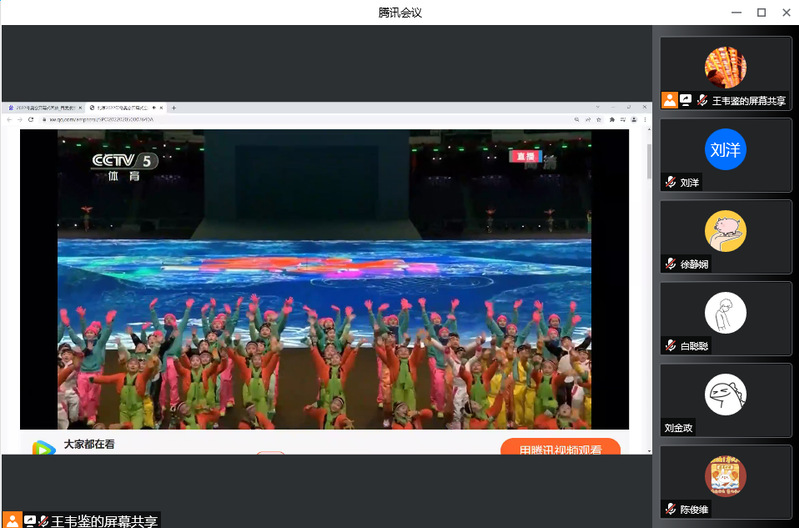Click the zoom magnifier icon in browser toolbar

click(x=576, y=119)
